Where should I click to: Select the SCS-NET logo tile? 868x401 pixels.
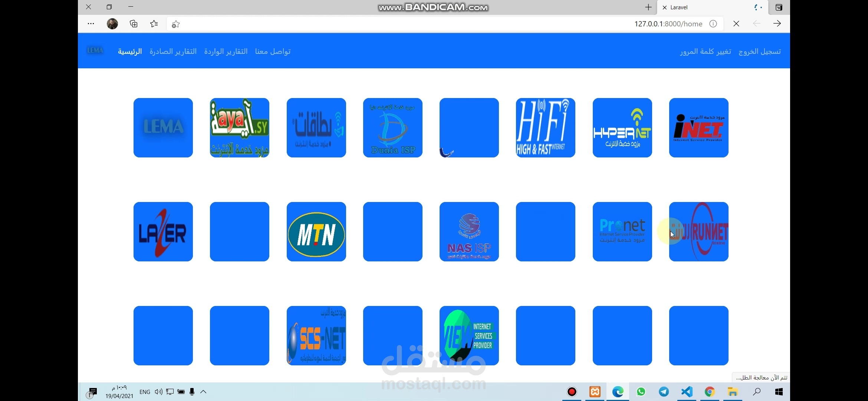(x=316, y=336)
